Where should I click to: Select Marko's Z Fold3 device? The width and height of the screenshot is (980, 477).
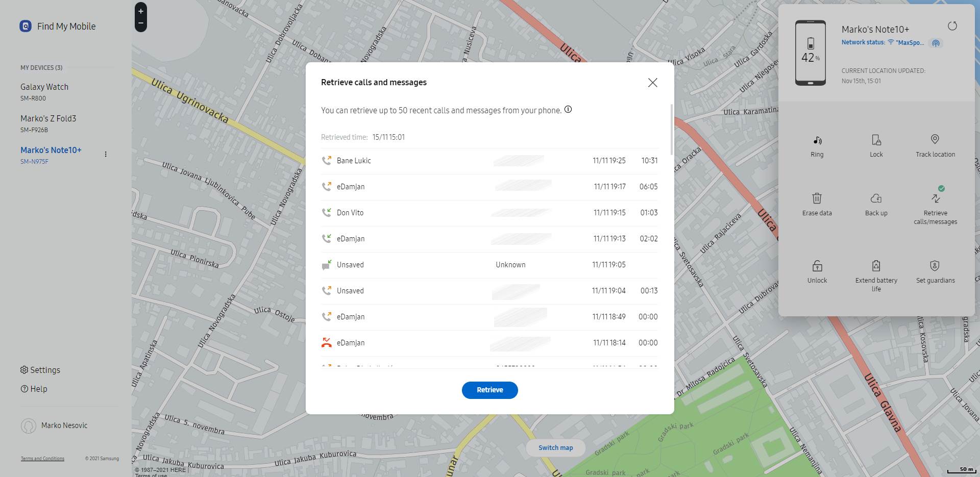[47, 118]
